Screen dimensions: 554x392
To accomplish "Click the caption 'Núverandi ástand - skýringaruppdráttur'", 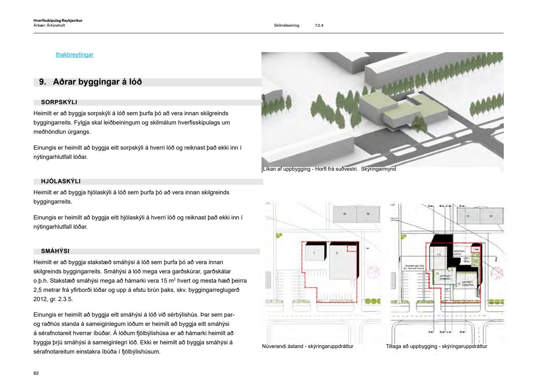I will point(308,347).
